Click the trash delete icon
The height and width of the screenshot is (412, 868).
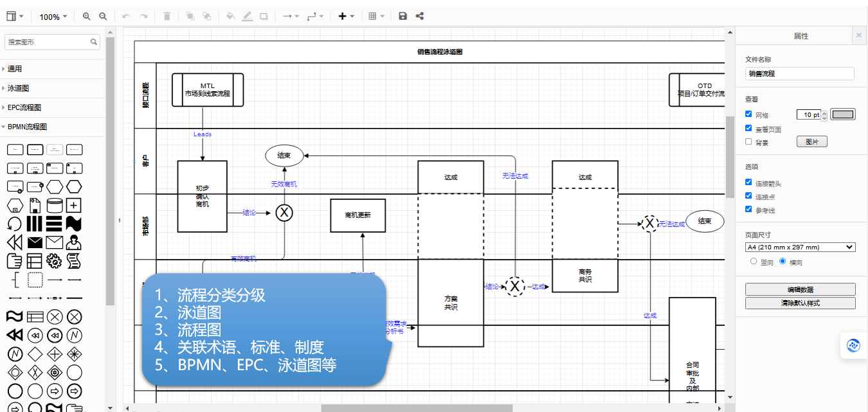167,17
